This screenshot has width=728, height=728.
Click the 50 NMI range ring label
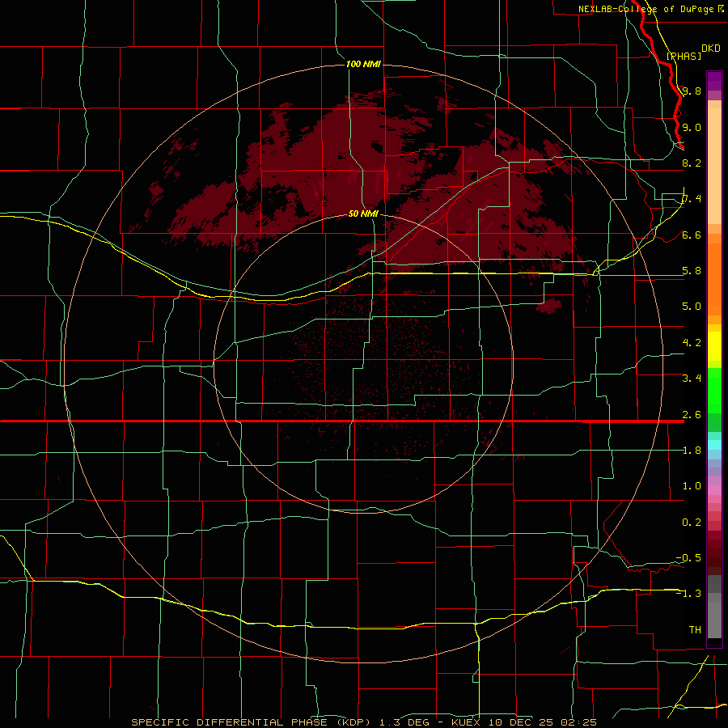tap(363, 214)
